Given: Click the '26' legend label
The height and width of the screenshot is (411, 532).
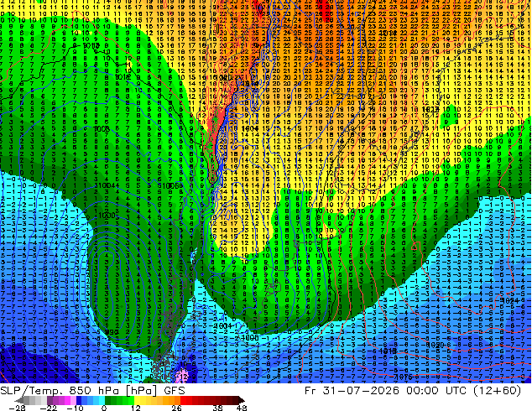Looking at the screenshot, I should click(x=176, y=408).
